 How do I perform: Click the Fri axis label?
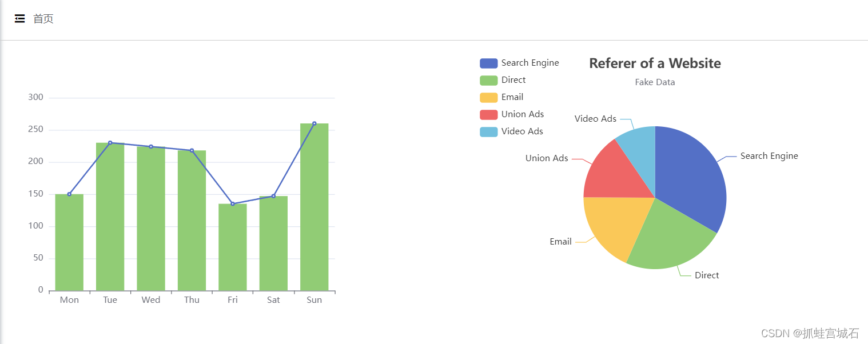point(232,299)
